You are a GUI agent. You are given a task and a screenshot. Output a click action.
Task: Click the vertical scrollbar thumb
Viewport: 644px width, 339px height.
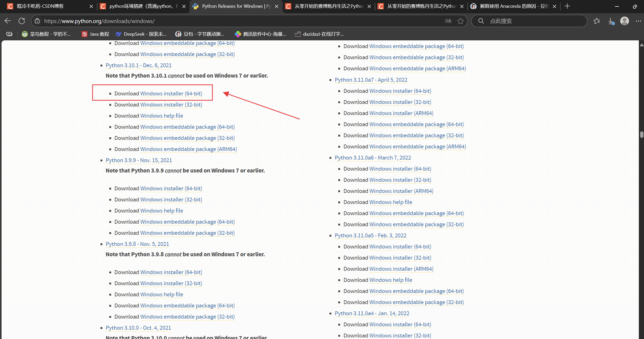(x=642, y=135)
